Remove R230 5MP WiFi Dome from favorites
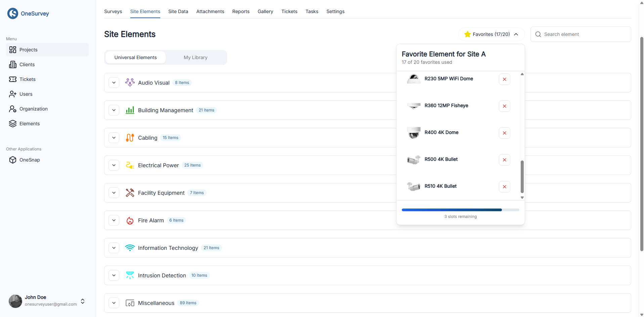Viewport: 644px width, 317px height. [504, 79]
